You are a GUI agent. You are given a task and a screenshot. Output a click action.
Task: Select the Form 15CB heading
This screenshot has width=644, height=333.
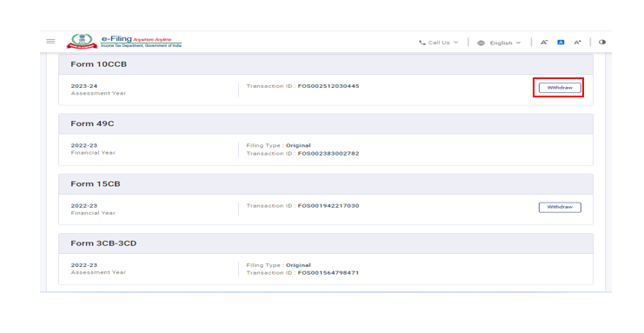[96, 183]
